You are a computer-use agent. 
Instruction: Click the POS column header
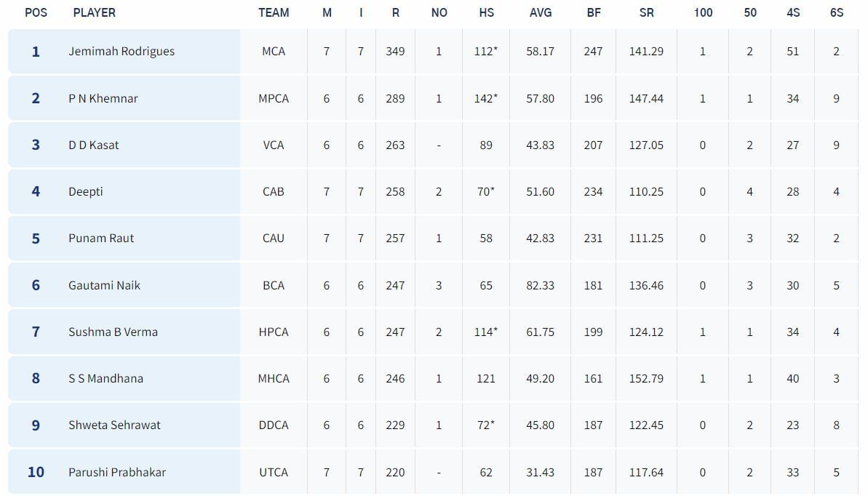36,12
